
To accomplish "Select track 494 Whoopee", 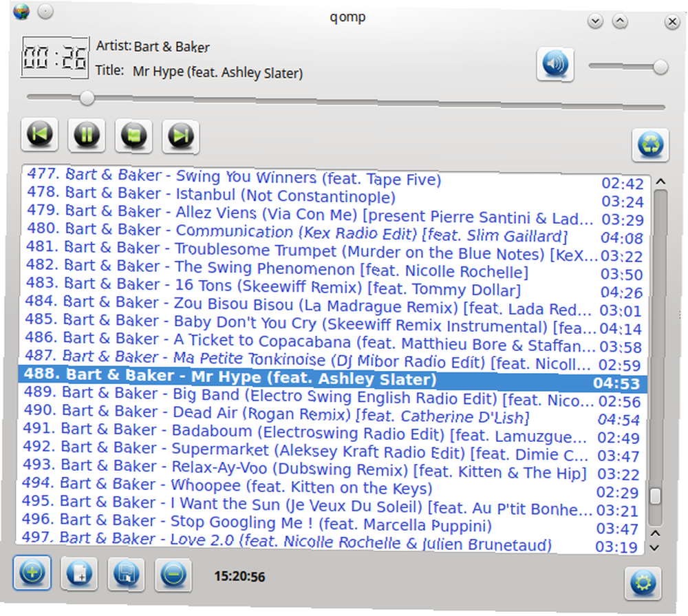I will click(331, 487).
